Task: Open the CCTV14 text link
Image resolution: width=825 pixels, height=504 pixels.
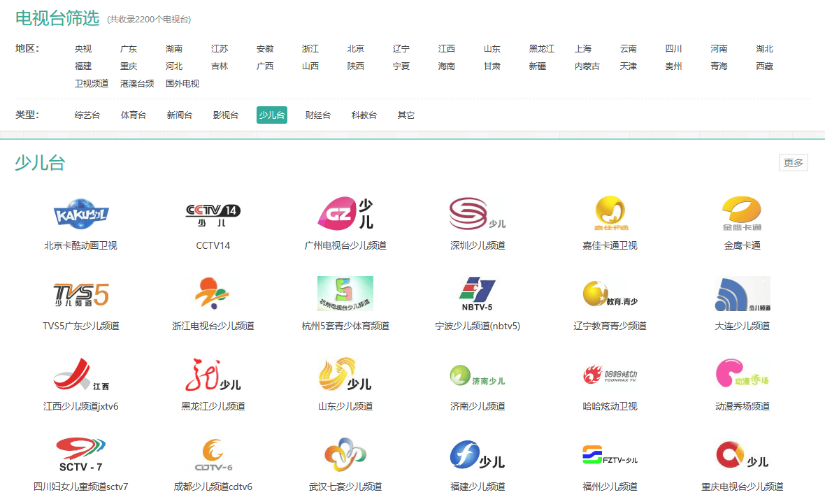Action: [213, 245]
